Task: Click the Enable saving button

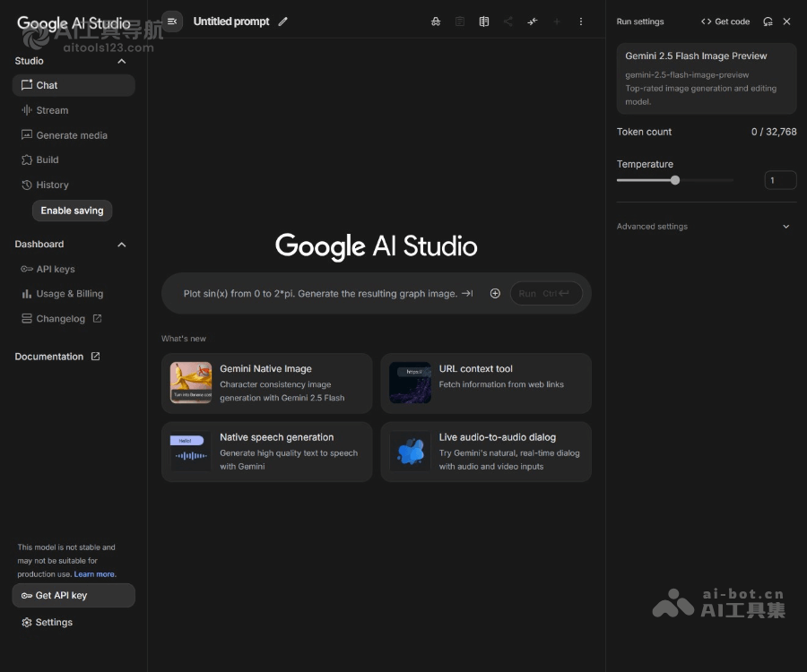Action: pyautogui.click(x=72, y=211)
